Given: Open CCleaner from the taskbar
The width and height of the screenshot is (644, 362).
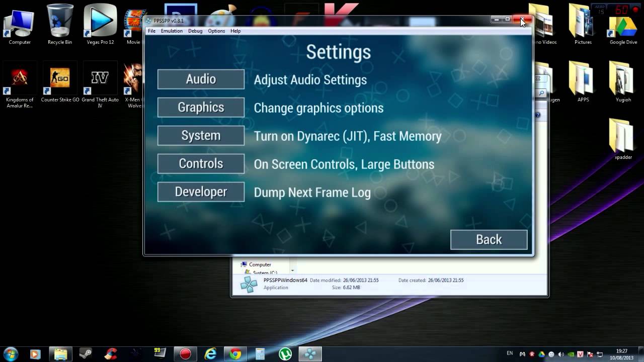Looking at the screenshot, I should pos(111,354).
